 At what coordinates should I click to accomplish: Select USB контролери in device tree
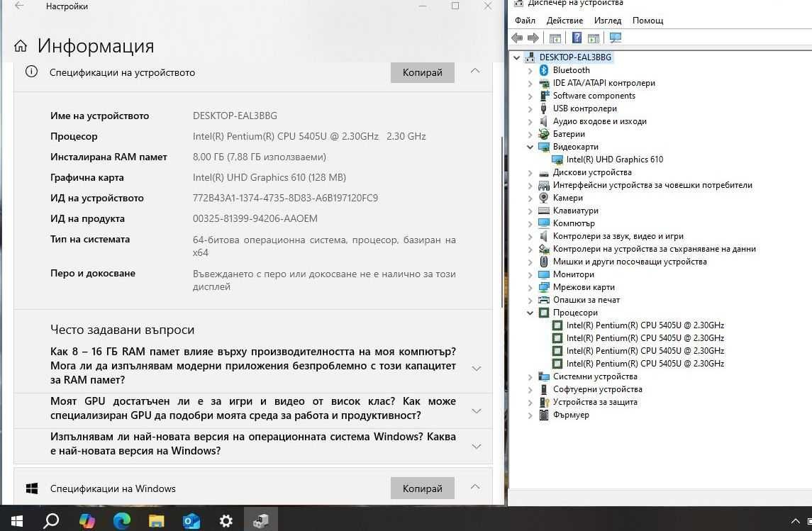[584, 108]
